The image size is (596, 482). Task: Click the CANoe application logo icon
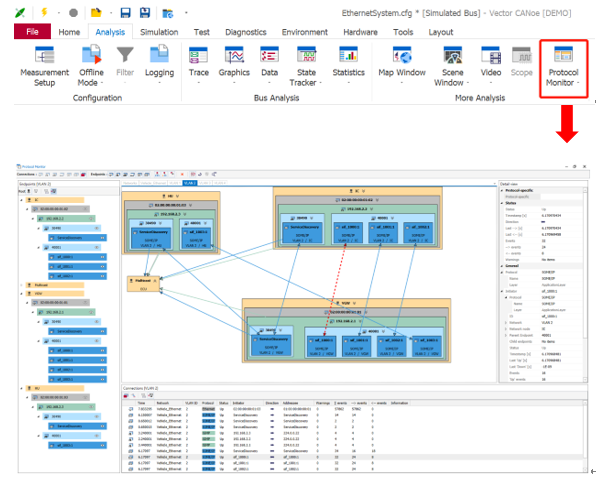pyautogui.click(x=20, y=13)
